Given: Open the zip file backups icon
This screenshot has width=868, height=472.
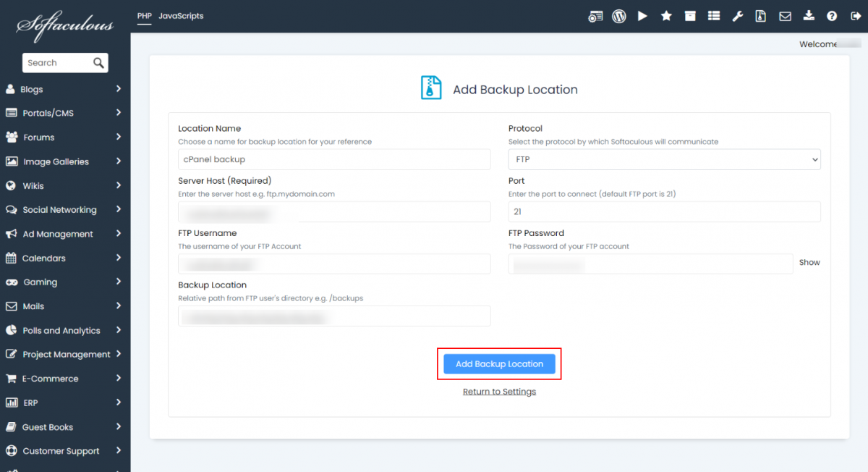Looking at the screenshot, I should click(x=761, y=16).
